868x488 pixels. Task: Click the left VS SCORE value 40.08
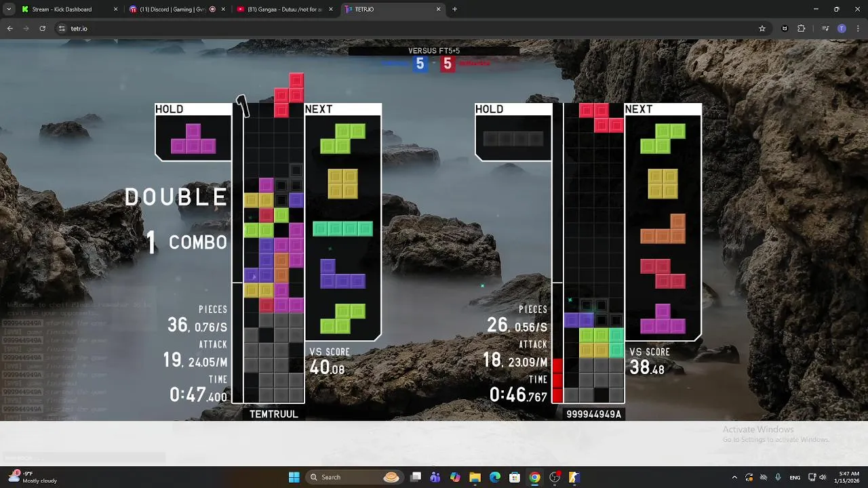coord(327,368)
